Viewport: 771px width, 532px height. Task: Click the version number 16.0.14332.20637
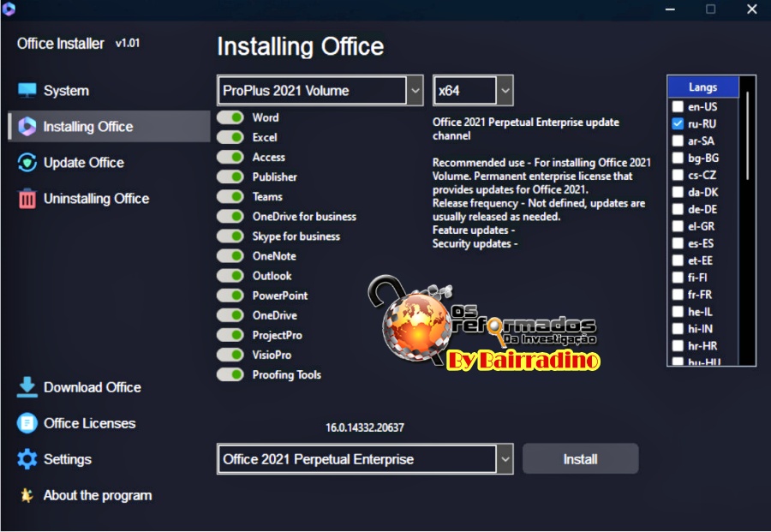(365, 427)
